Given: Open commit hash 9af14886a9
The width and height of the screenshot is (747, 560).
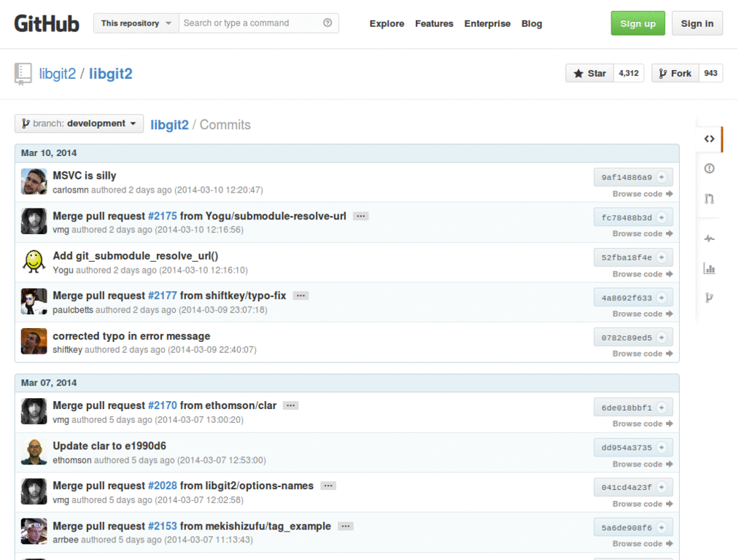Looking at the screenshot, I should click(x=627, y=178).
